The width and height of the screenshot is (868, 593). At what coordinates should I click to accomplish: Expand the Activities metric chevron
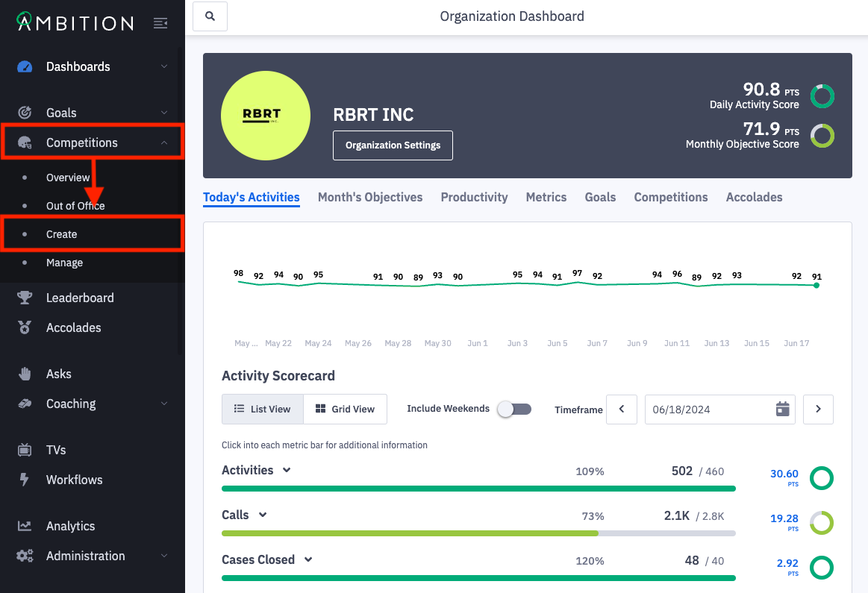click(287, 470)
